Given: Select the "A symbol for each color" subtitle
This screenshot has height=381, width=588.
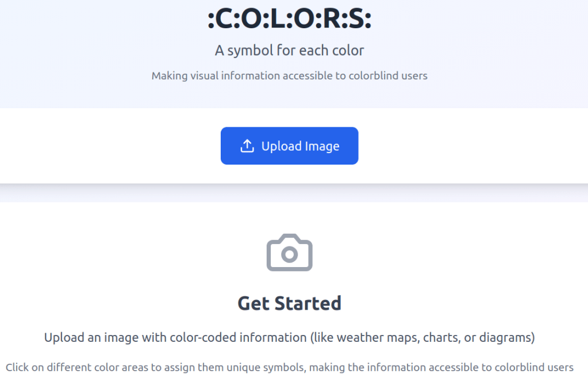Looking at the screenshot, I should [x=289, y=51].
